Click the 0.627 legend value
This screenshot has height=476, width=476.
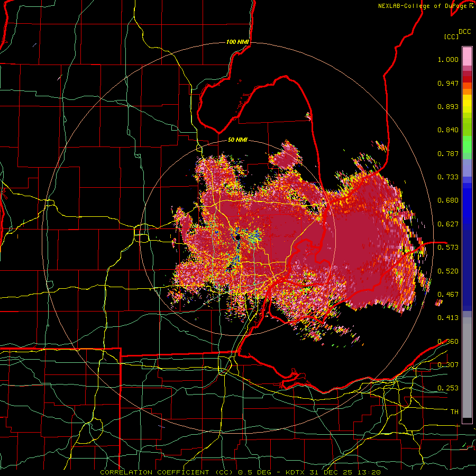[448, 224]
